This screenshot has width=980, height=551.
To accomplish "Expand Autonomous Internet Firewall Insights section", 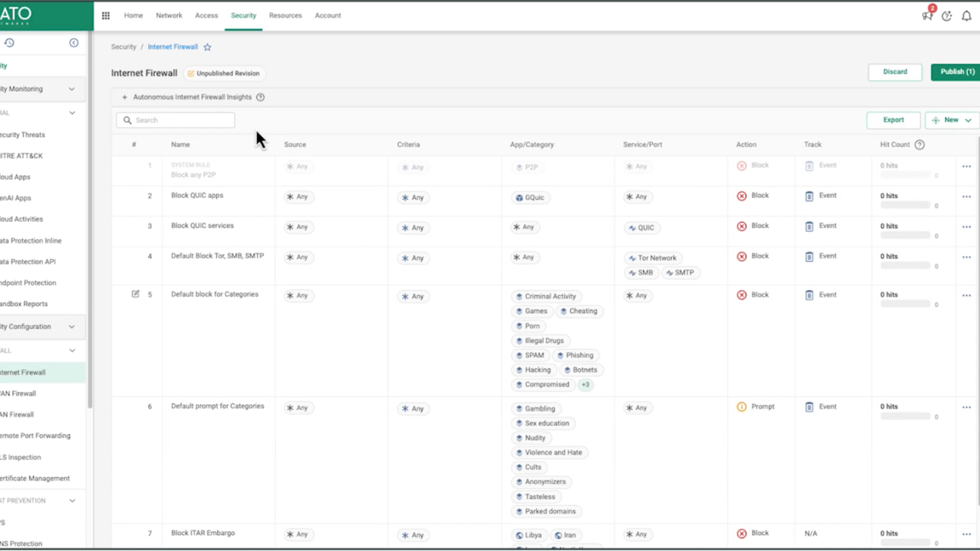I will click(124, 97).
